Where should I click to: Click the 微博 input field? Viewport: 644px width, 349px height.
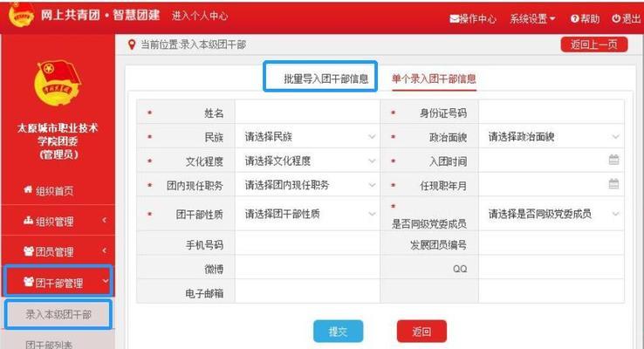pos(308,269)
